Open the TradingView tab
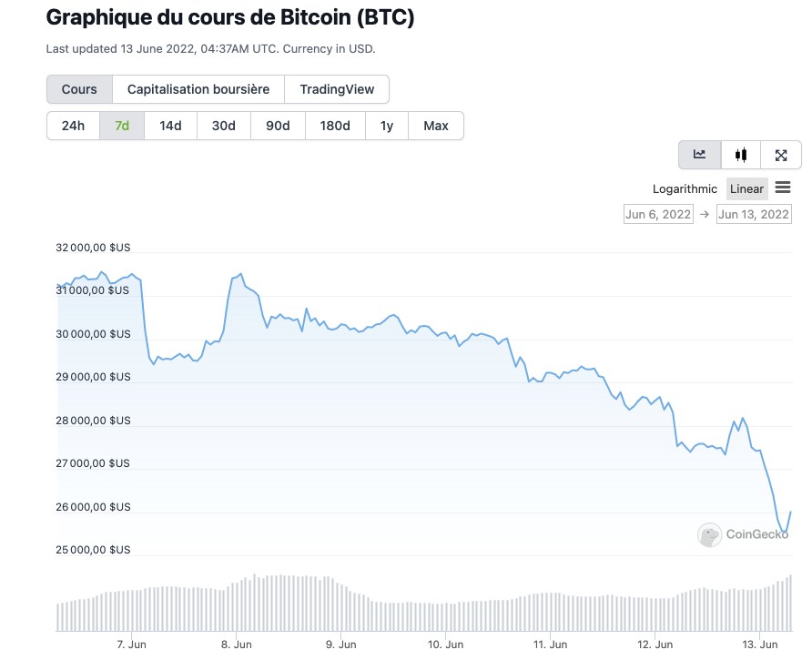This screenshot has width=812, height=660. pos(337,89)
